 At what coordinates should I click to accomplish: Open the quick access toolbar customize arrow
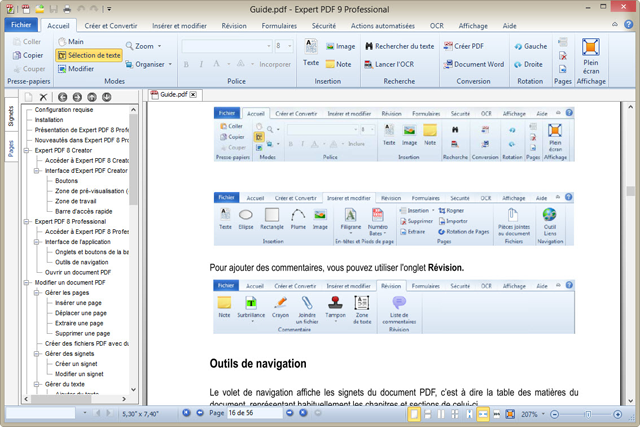pyautogui.click(x=109, y=9)
